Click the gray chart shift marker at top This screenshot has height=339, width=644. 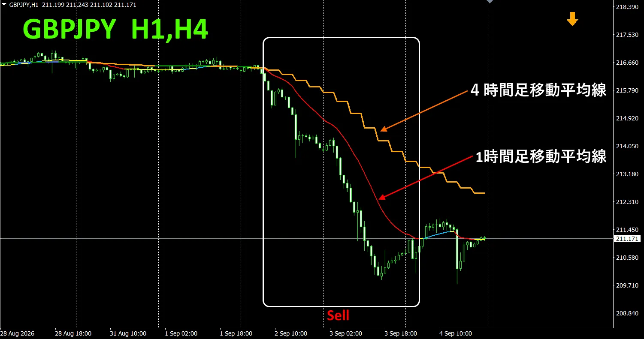pyautogui.click(x=490, y=2)
